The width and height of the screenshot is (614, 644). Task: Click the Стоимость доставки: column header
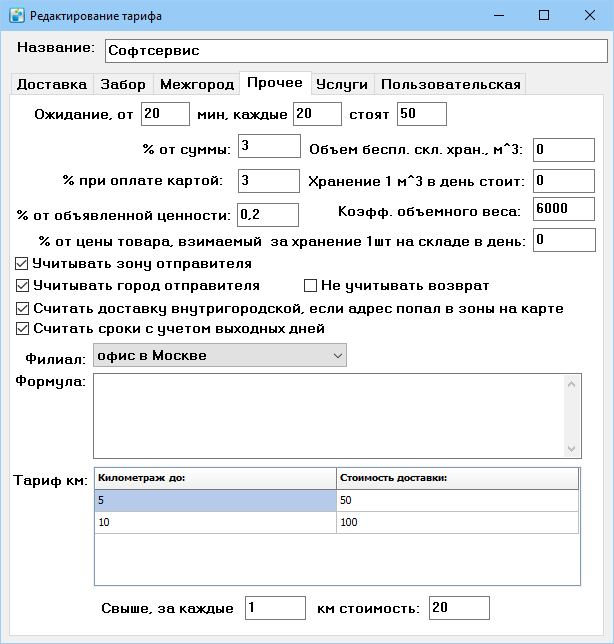tap(457, 478)
